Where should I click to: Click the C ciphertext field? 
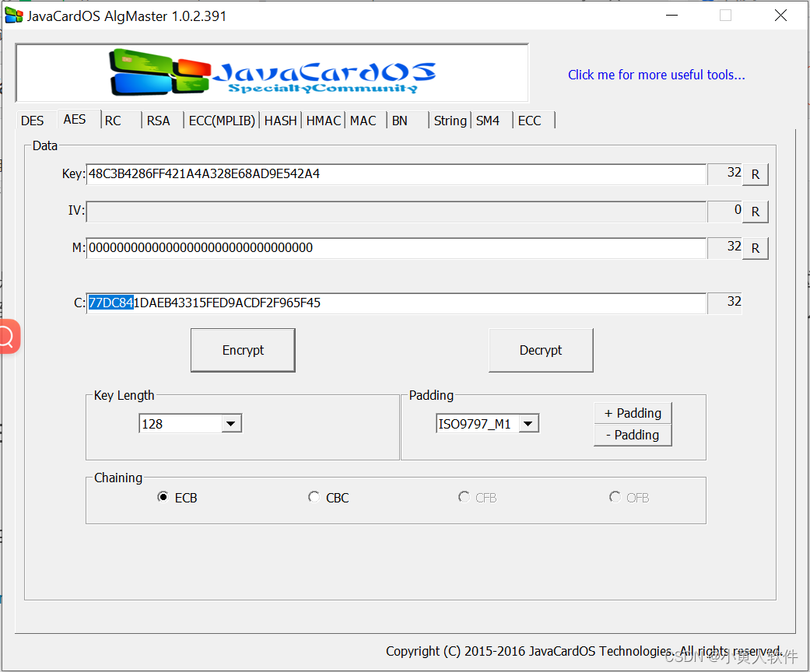(396, 303)
